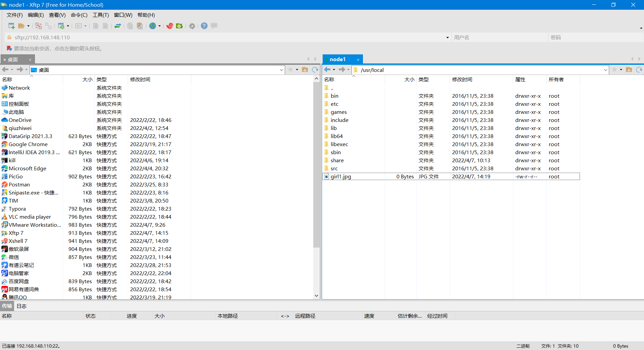Viewport: 644px width, 350px height.
Task: Expand the globe icon dropdown arrow
Action: tap(159, 26)
